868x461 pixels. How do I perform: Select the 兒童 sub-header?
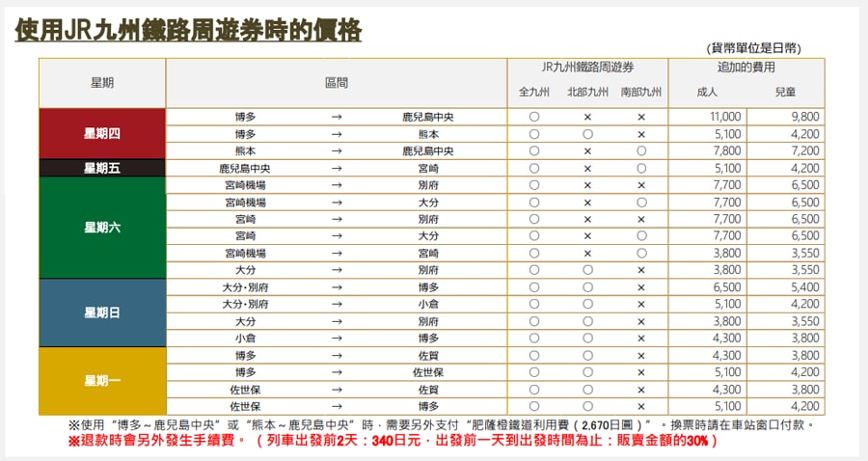point(785,93)
